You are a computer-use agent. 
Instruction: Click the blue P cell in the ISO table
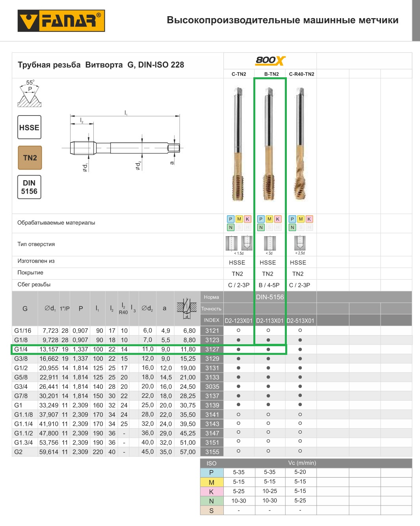[x=212, y=473]
